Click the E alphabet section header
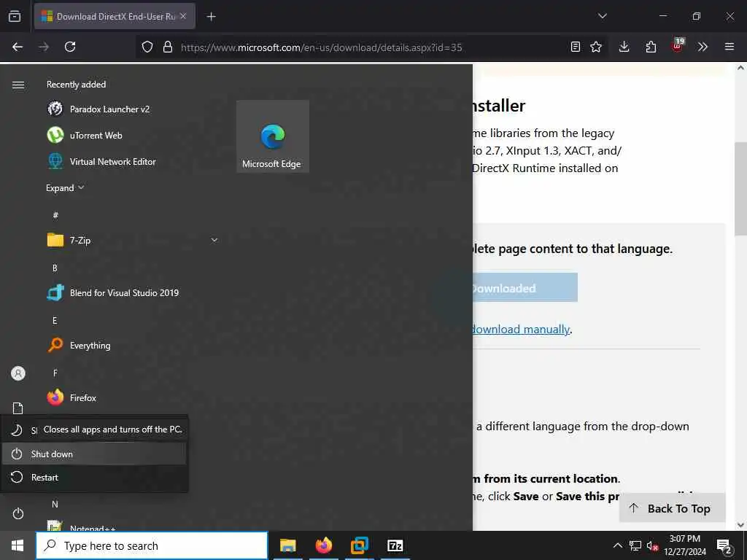Image resolution: width=747 pixels, height=560 pixels. tap(55, 321)
